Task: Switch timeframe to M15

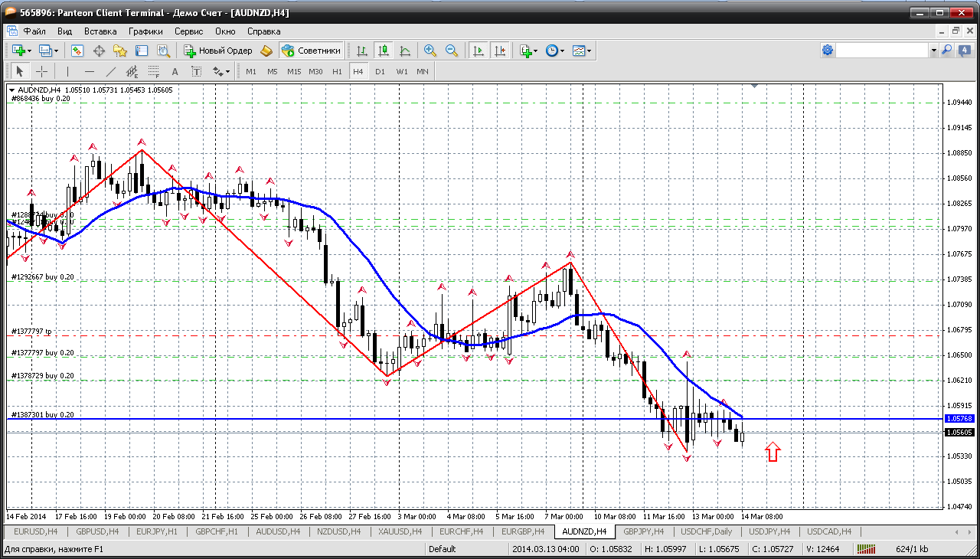Action: coord(294,71)
